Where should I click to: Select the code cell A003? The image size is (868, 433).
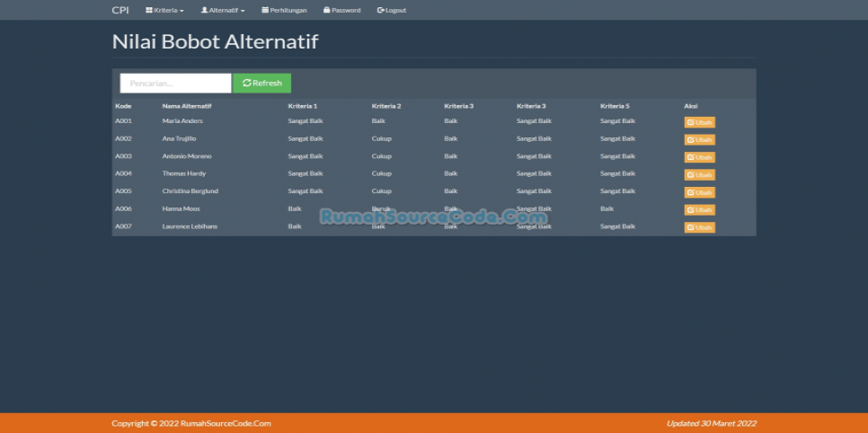123,156
